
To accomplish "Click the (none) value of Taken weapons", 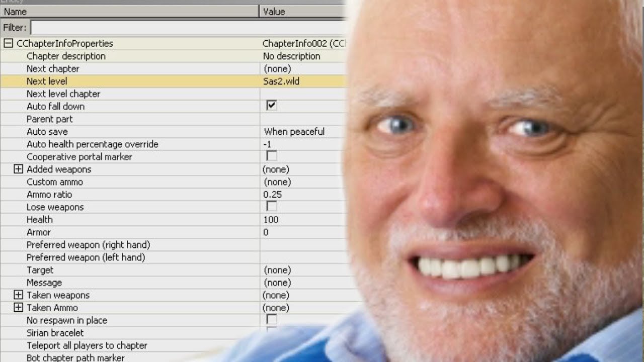I will click(276, 295).
